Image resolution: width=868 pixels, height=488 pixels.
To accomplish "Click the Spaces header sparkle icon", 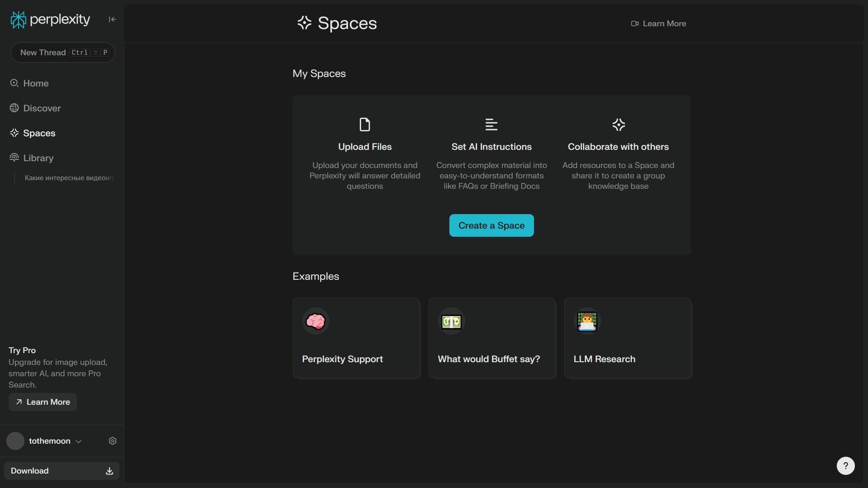I will tap(305, 23).
